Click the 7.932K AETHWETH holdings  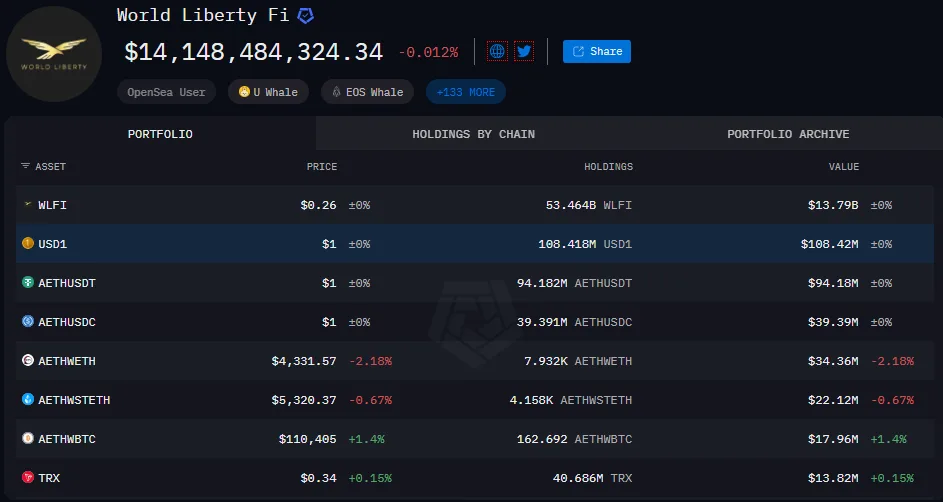[x=578, y=361]
